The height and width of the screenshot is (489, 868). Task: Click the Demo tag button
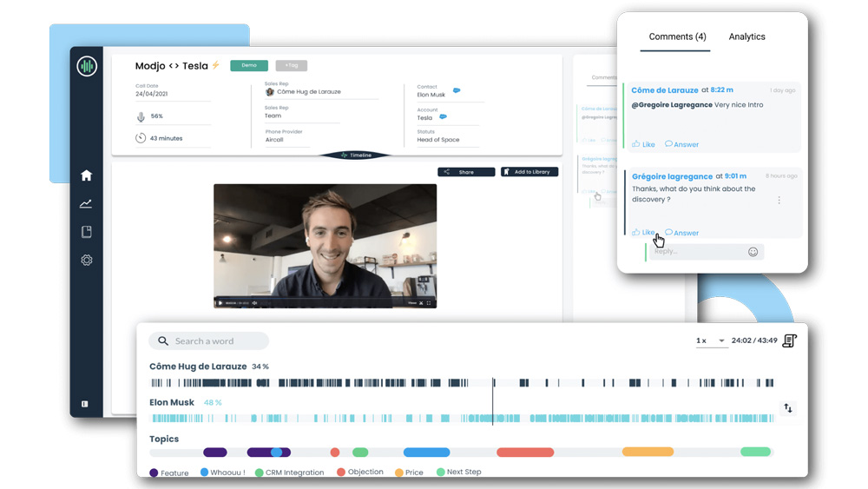click(249, 65)
